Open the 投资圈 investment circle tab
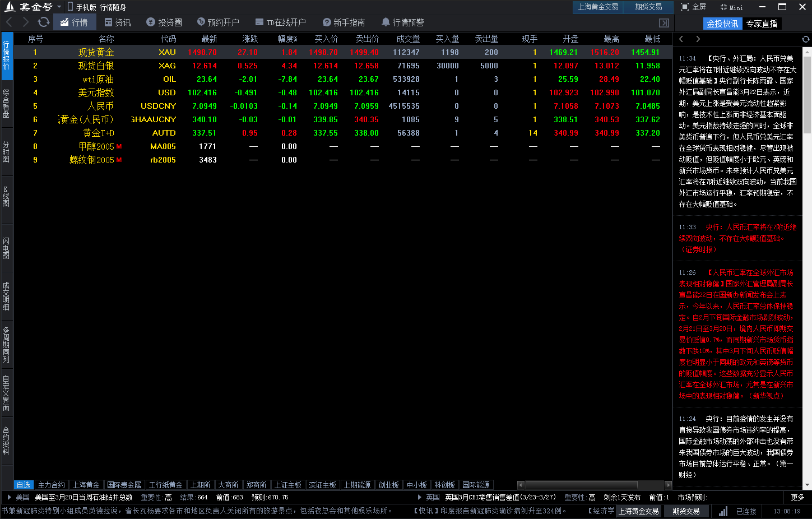This screenshot has height=519, width=812. [164, 22]
